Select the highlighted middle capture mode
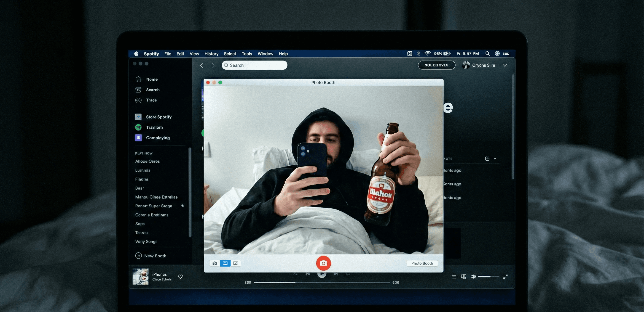This screenshot has height=312, width=644. [x=225, y=263]
